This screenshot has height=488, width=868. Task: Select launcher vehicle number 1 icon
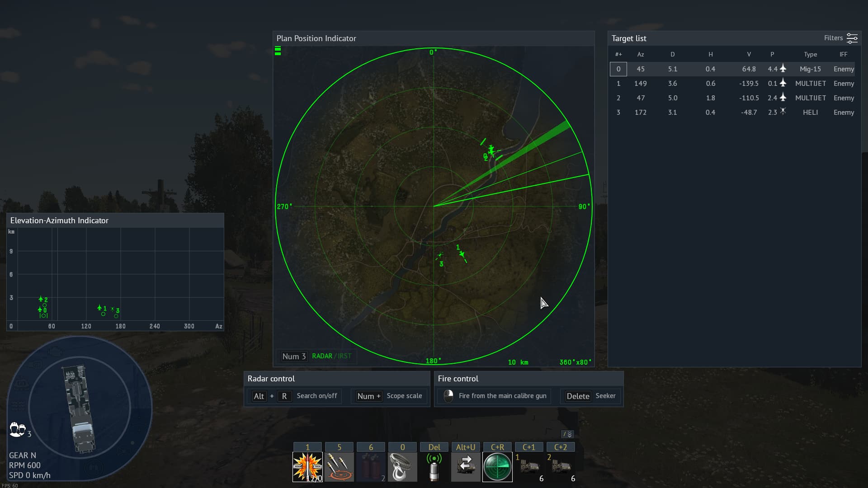point(529,467)
